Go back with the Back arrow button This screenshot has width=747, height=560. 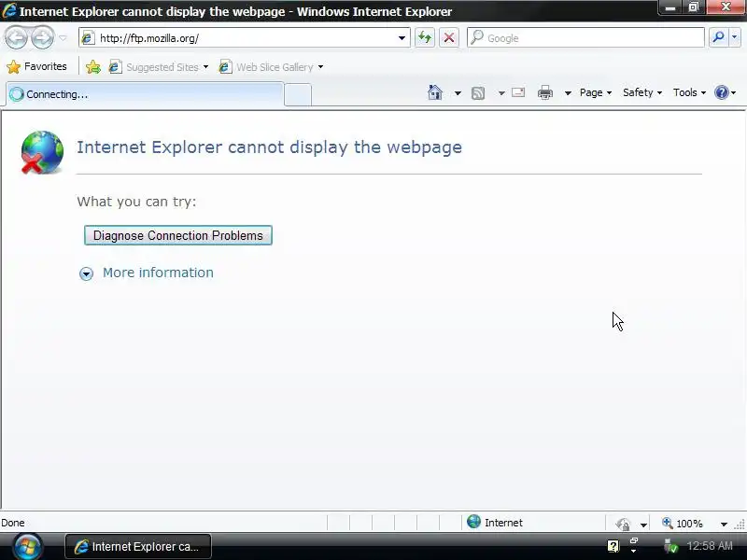click(x=16, y=38)
